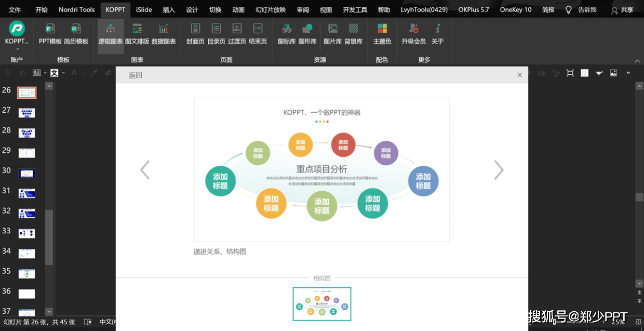644x331 pixels.
Task: Open the 图标库 icon library
Action: (x=287, y=34)
